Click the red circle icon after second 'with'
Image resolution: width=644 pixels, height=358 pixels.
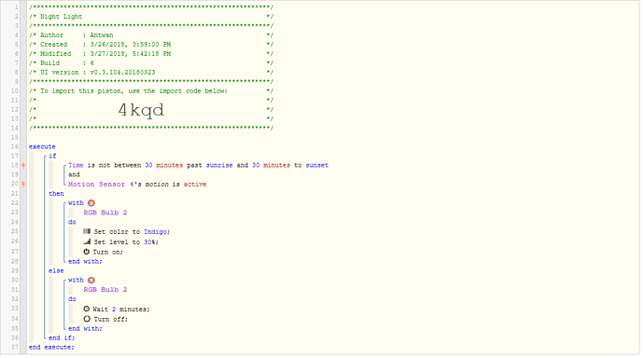[91, 280]
